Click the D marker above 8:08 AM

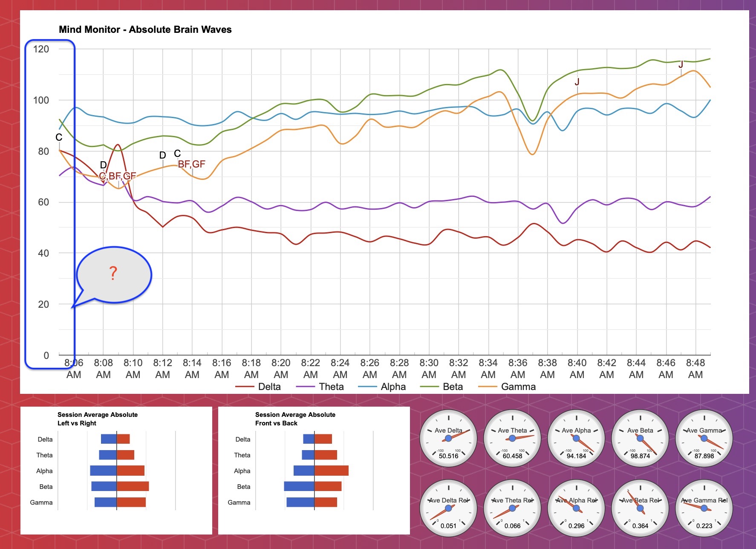103,165
